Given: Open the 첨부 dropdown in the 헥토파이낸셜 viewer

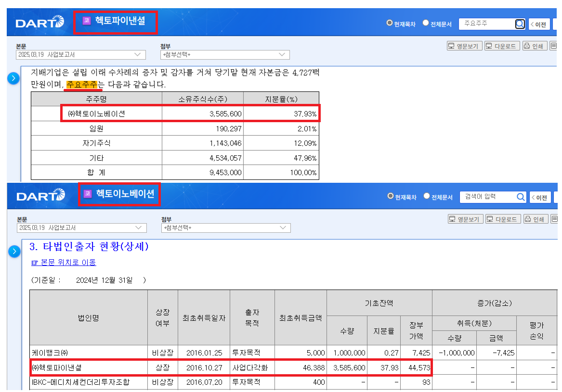Looking at the screenshot, I should (224, 55).
